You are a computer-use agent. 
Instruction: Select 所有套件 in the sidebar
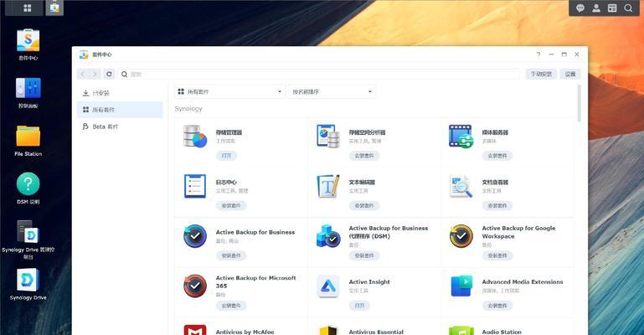(120, 110)
